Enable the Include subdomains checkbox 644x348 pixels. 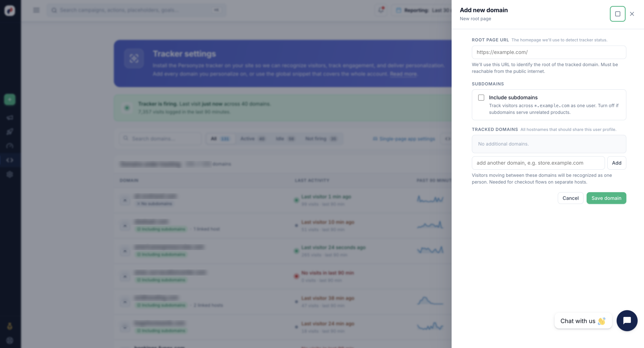[481, 97]
